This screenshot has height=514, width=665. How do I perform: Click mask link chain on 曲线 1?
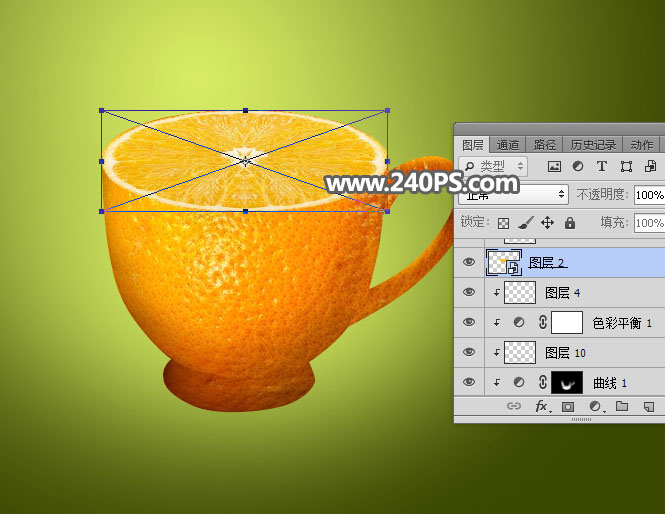542,382
